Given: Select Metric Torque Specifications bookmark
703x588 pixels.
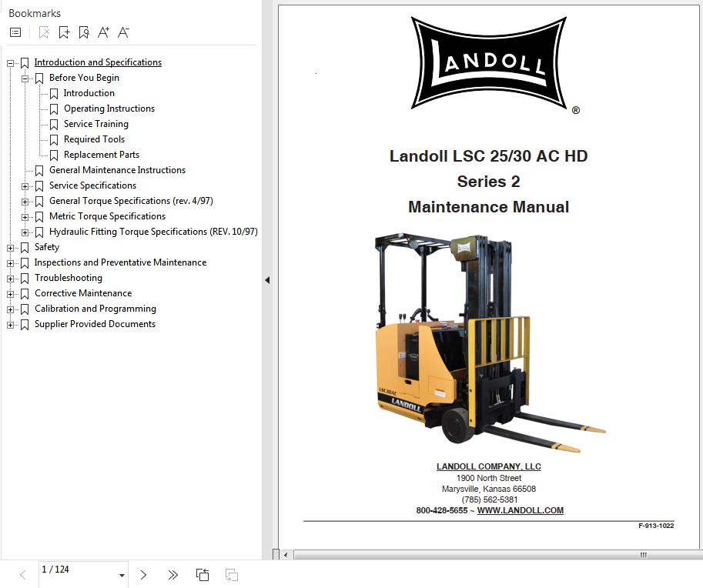Looking at the screenshot, I should (107, 216).
